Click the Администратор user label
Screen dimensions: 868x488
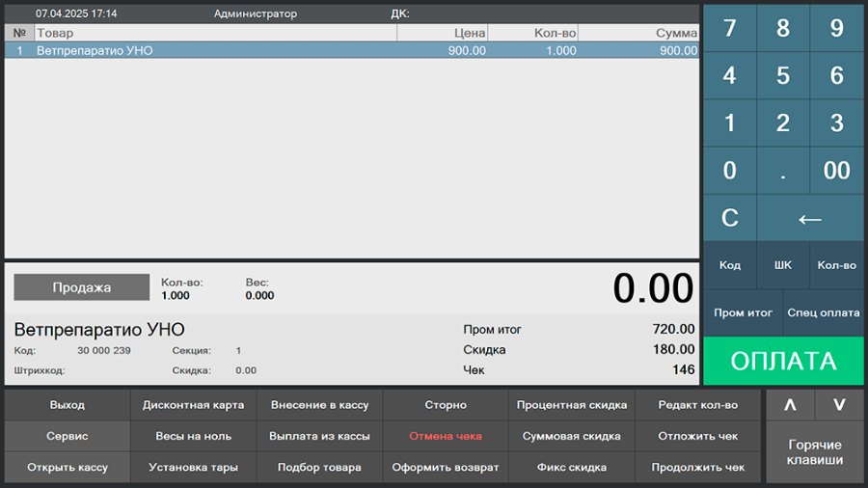click(256, 14)
